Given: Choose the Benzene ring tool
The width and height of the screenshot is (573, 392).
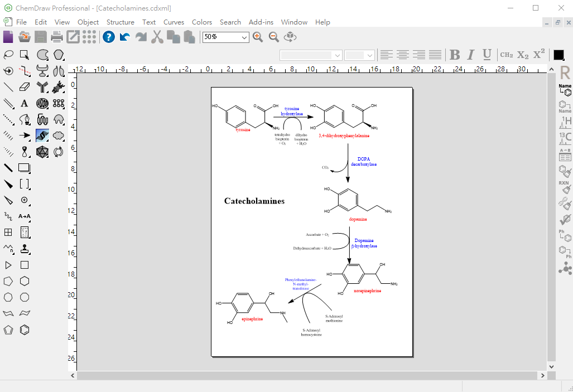Looking at the screenshot, I should [x=25, y=330].
